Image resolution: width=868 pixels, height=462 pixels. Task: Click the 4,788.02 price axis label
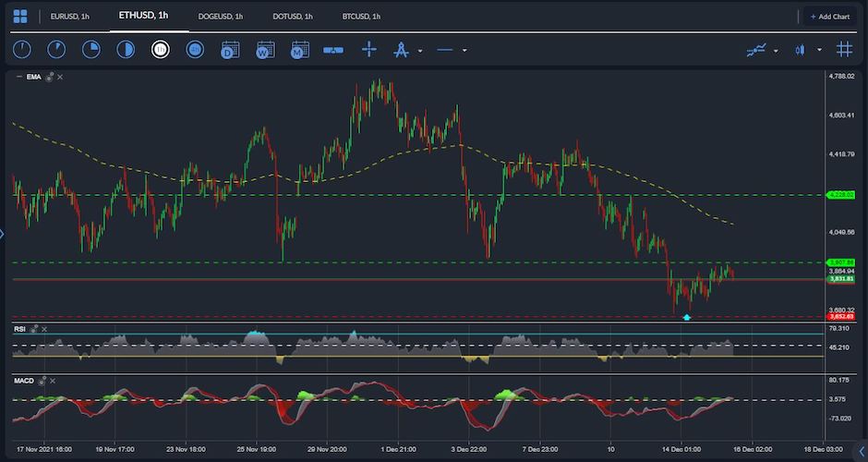[841, 77]
